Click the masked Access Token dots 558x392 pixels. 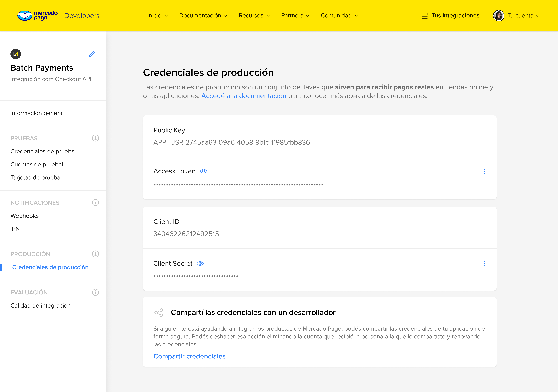238,185
